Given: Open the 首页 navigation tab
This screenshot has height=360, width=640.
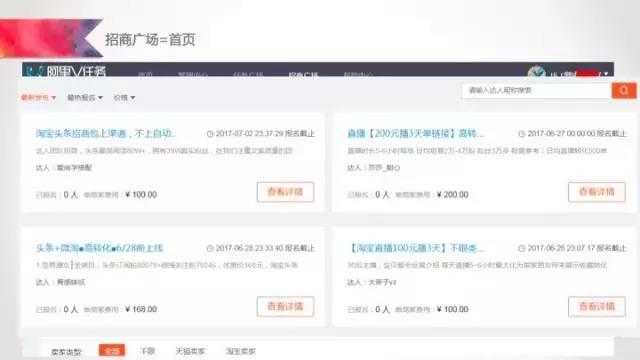Looking at the screenshot, I should (x=145, y=75).
